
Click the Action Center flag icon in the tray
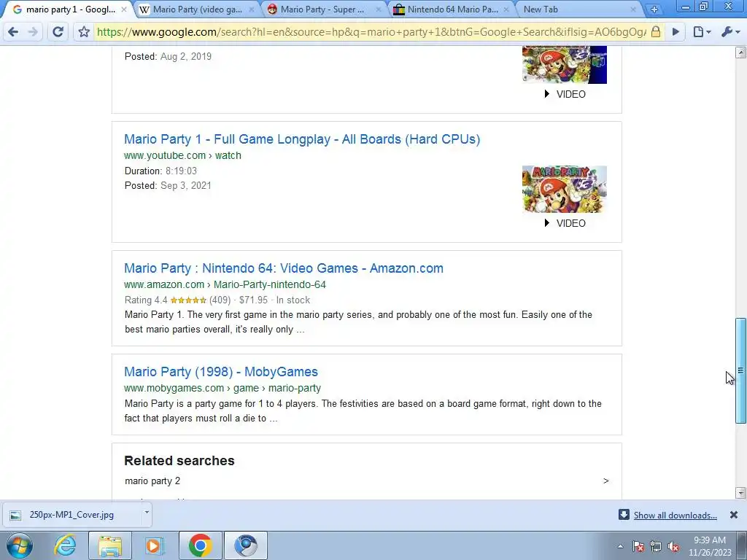(x=638, y=546)
